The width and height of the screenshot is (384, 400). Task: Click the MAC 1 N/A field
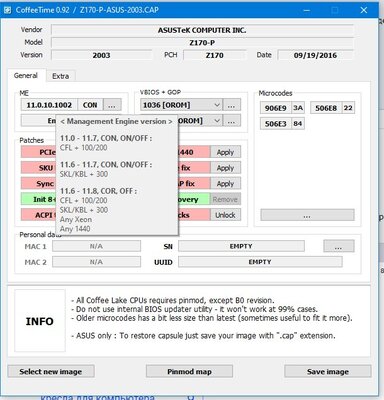96,246
